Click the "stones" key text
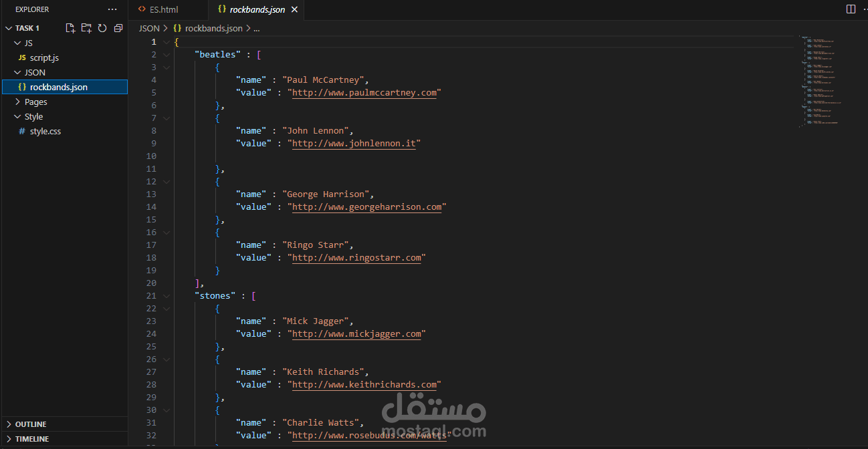The height and width of the screenshot is (449, 868). [x=215, y=296]
